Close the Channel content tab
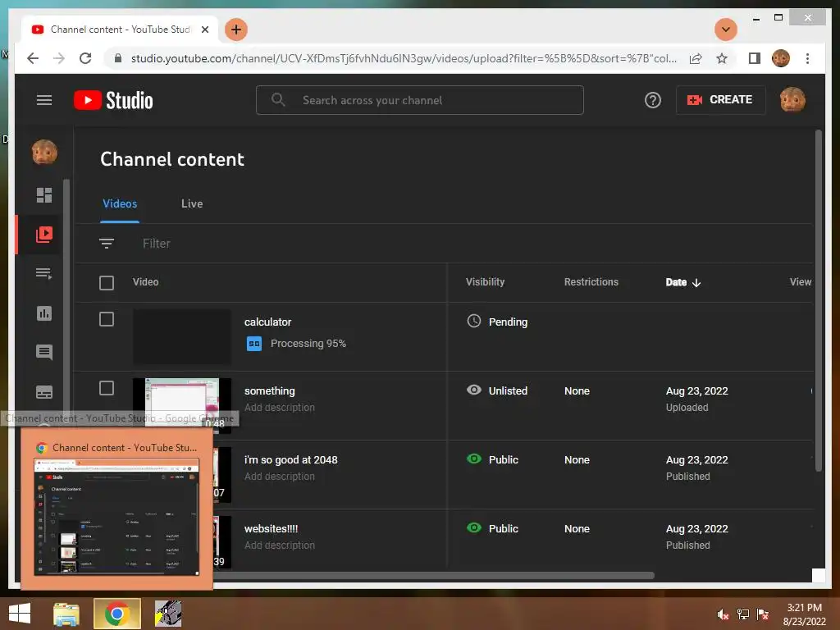The image size is (840, 630). pos(204,30)
